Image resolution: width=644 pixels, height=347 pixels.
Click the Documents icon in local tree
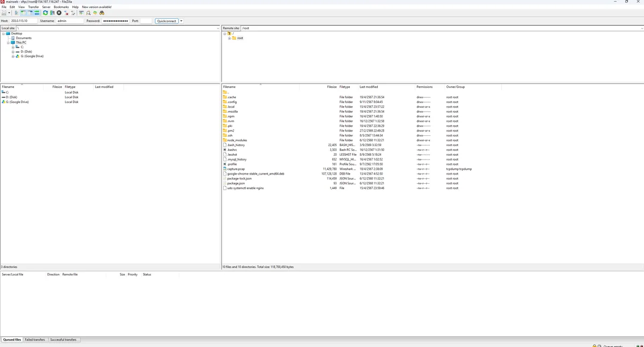click(x=13, y=38)
